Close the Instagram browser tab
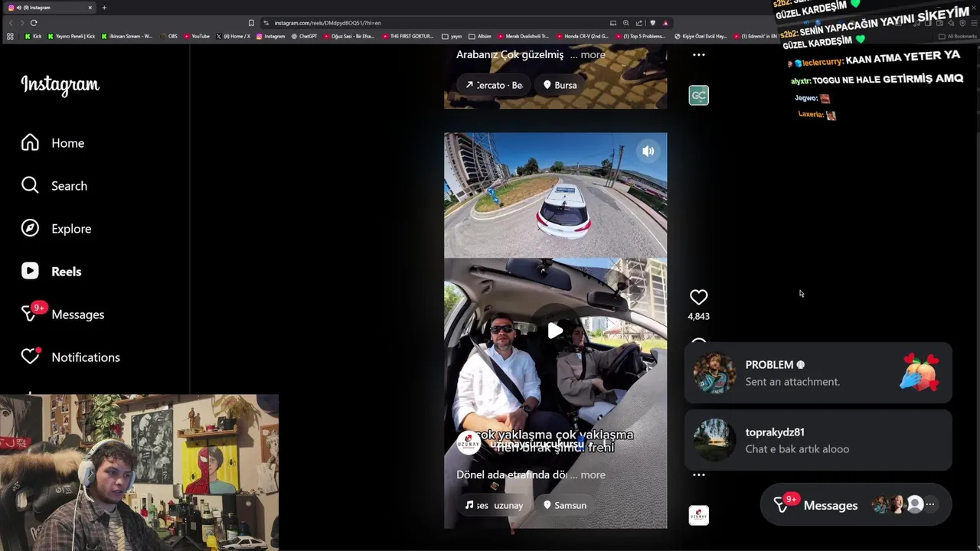This screenshot has width=980, height=551. pyautogui.click(x=90, y=8)
